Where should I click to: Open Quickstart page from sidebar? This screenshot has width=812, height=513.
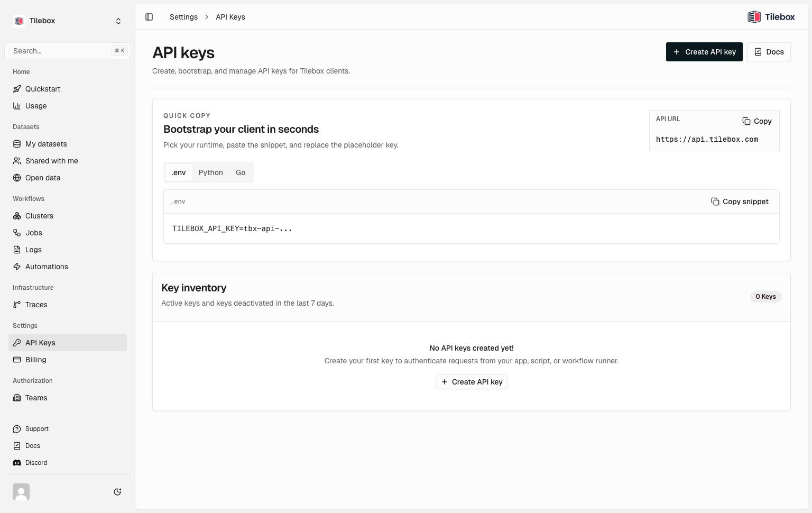pos(68,89)
